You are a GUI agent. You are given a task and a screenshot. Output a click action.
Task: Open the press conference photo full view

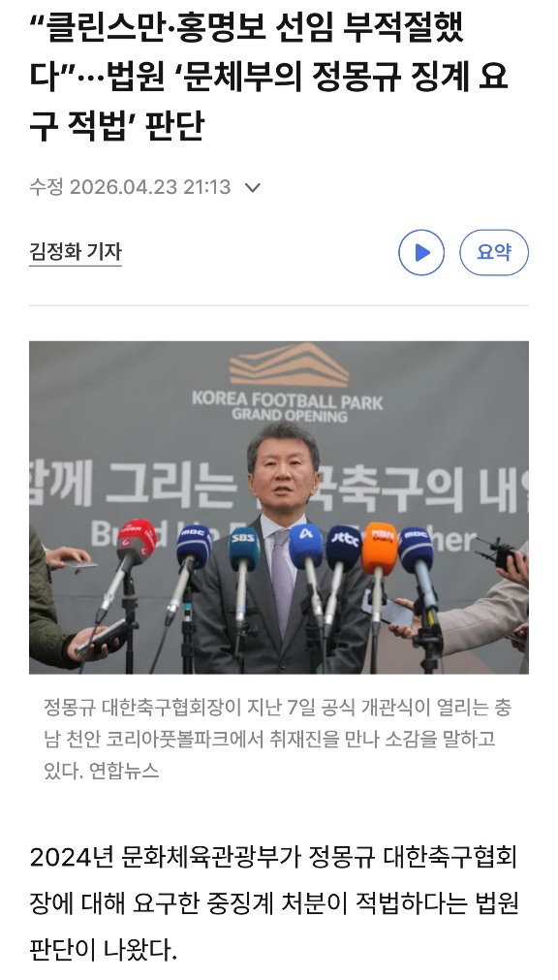tap(279, 508)
